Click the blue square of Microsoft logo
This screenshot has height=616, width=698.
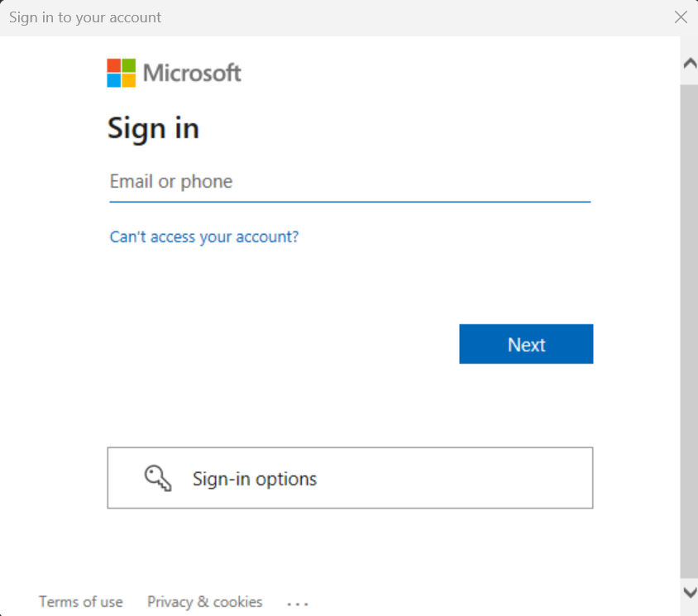click(x=114, y=80)
